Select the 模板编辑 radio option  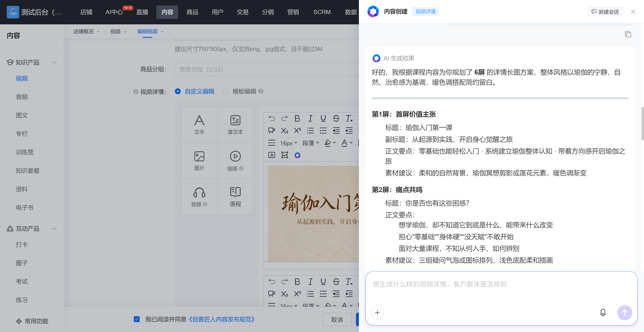click(226, 91)
